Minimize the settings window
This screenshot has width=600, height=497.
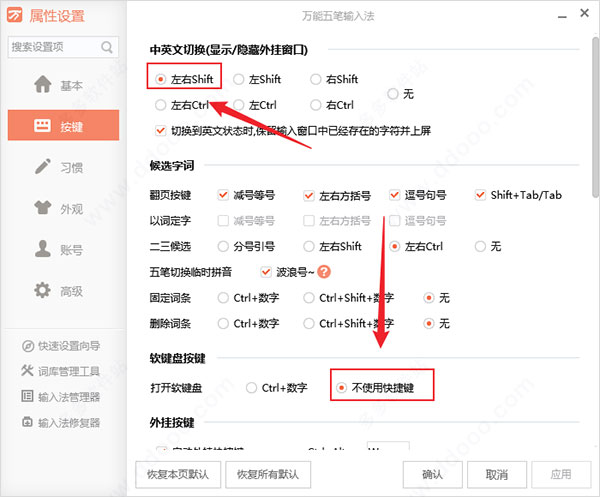562,17
